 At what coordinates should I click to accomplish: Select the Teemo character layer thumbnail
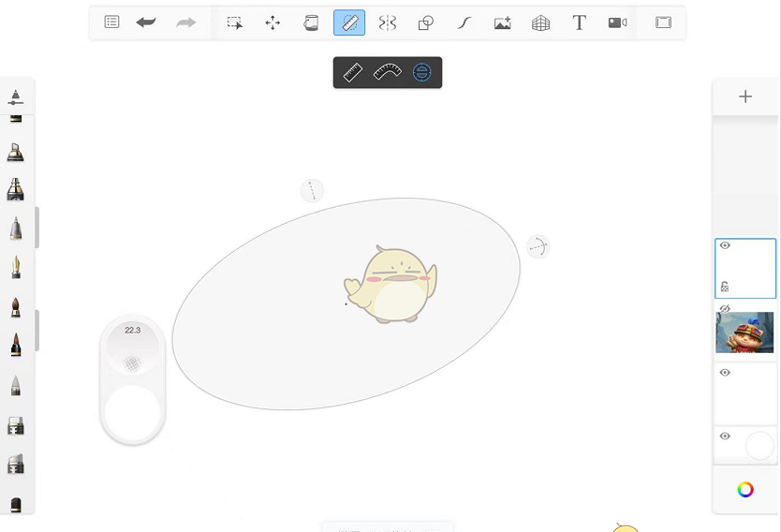744,332
